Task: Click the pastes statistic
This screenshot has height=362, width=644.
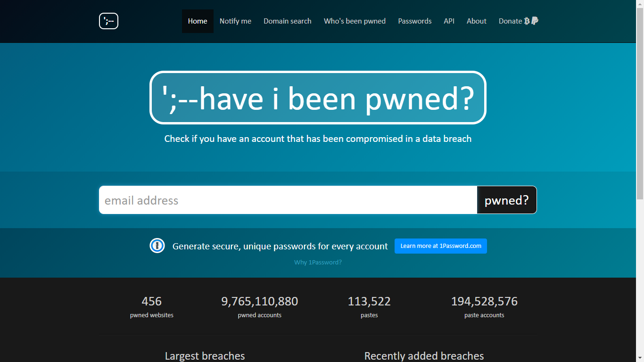Action: pos(369,306)
